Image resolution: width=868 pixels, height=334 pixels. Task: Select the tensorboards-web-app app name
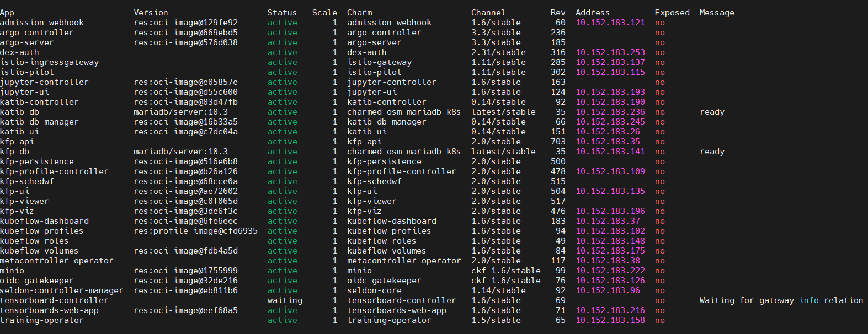point(50,310)
